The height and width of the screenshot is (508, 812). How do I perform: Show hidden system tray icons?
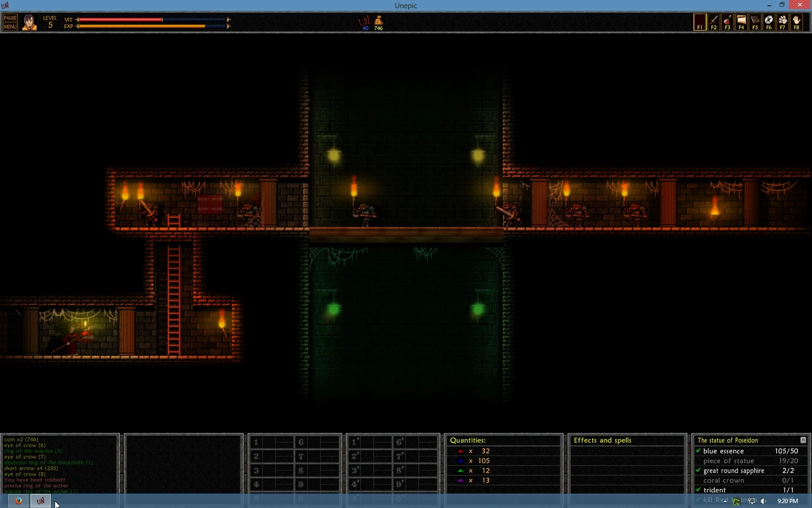(x=725, y=501)
